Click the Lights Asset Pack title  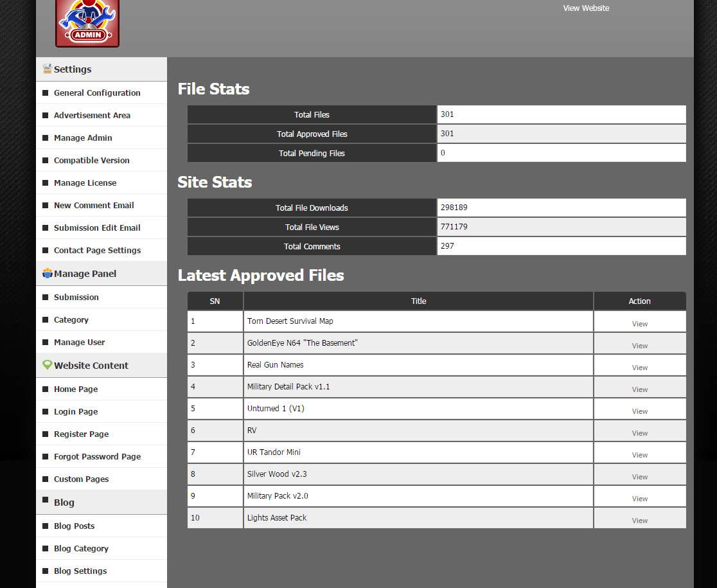tap(277, 517)
